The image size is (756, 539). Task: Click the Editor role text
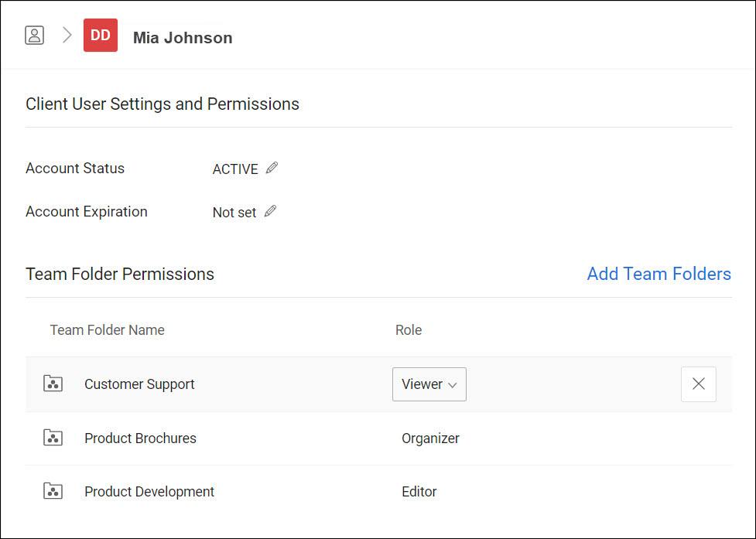coord(419,492)
